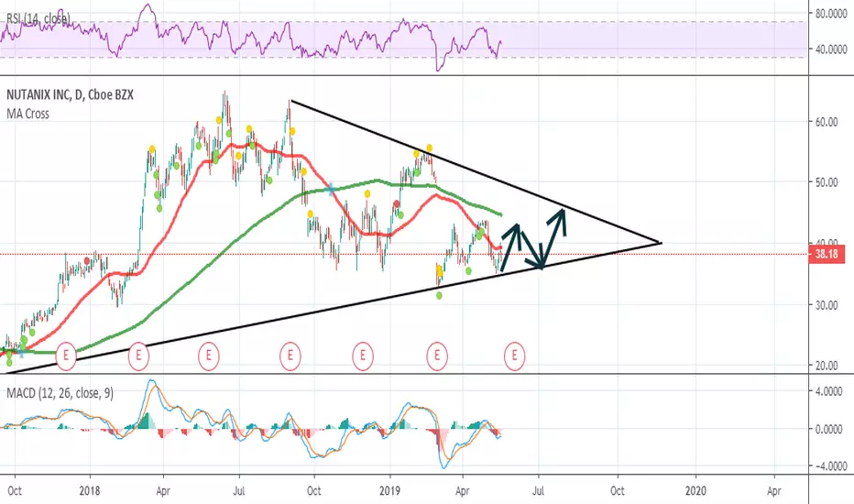Open the earnings marker from December 2017
The height and width of the screenshot is (504, 854).
[x=66, y=356]
